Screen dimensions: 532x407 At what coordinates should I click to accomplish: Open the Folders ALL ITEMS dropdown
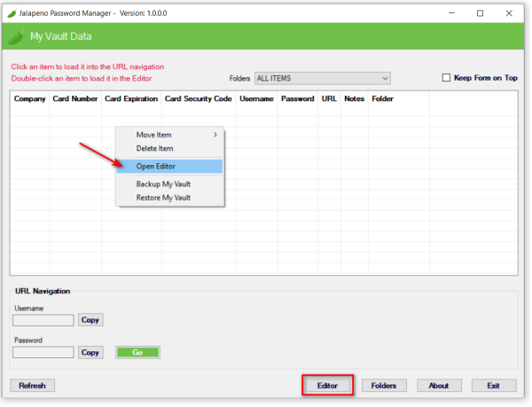click(x=324, y=78)
